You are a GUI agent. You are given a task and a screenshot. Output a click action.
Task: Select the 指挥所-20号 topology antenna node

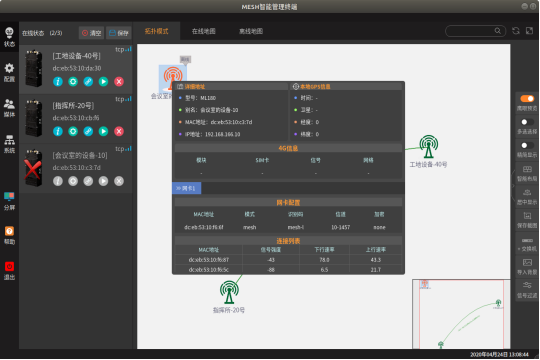tap(229, 292)
